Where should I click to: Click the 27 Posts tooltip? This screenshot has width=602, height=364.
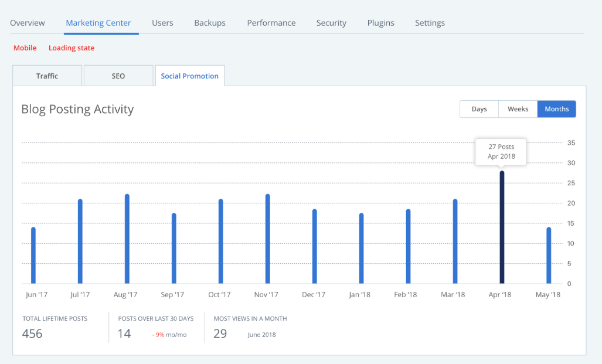501,152
